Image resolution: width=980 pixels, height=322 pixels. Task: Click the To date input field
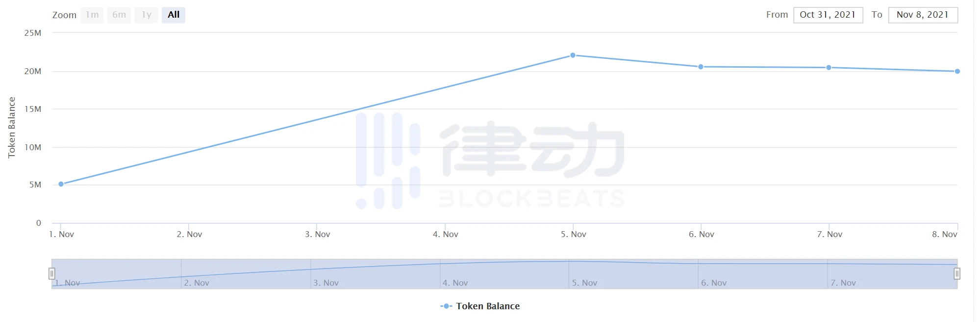pyautogui.click(x=923, y=15)
